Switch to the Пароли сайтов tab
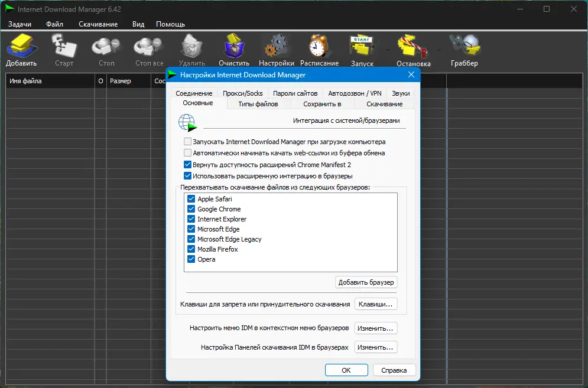Screen dimensions: 588x388 coord(295,93)
